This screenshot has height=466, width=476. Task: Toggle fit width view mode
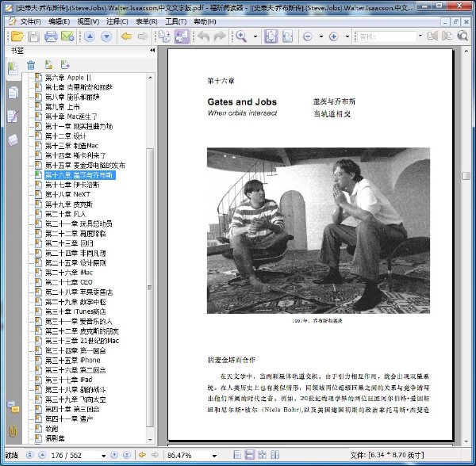(287, 36)
